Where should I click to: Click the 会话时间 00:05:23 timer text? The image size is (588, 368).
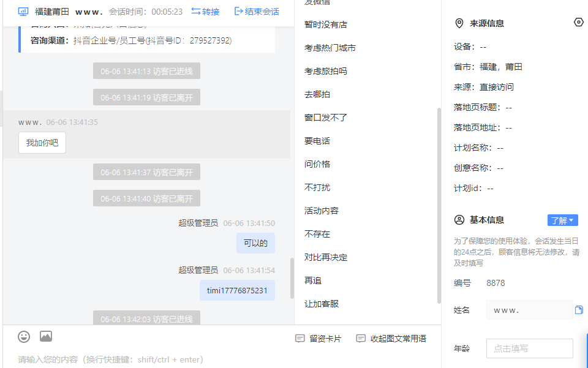pyautogui.click(x=146, y=12)
